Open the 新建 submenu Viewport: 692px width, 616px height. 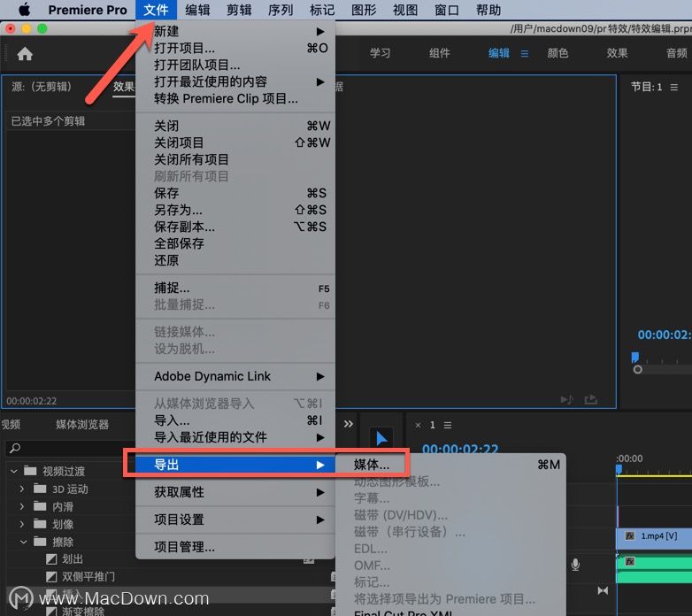click(235, 31)
